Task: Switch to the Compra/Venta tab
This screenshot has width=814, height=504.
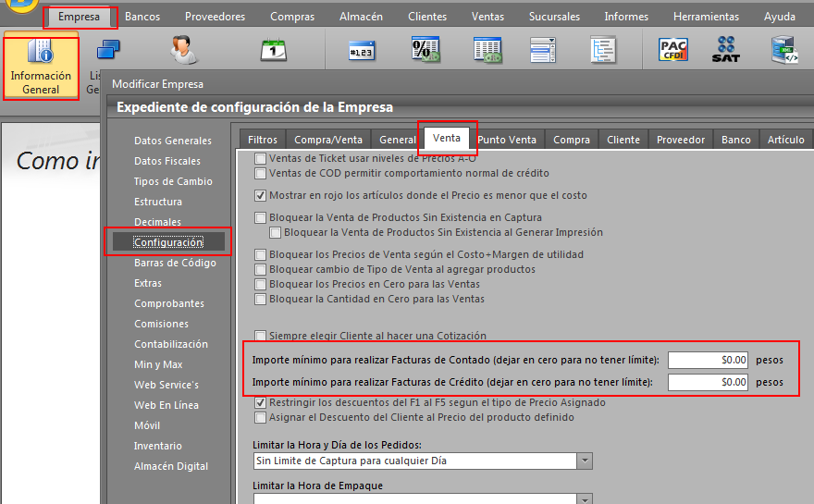Action: 328,140
